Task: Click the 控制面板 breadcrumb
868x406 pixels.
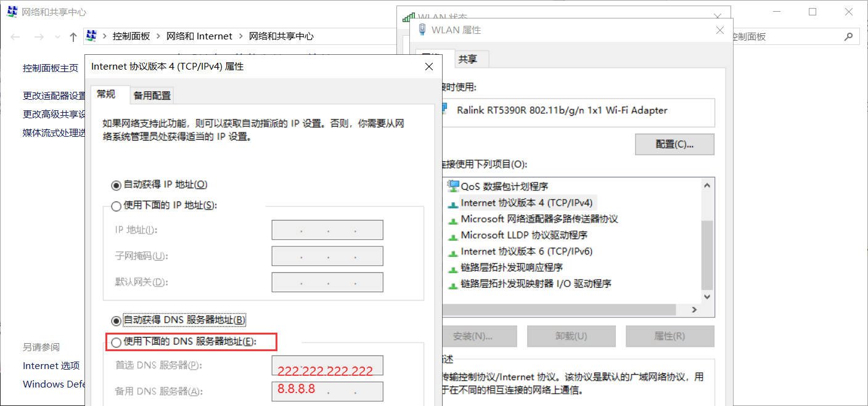Action: click(x=131, y=36)
